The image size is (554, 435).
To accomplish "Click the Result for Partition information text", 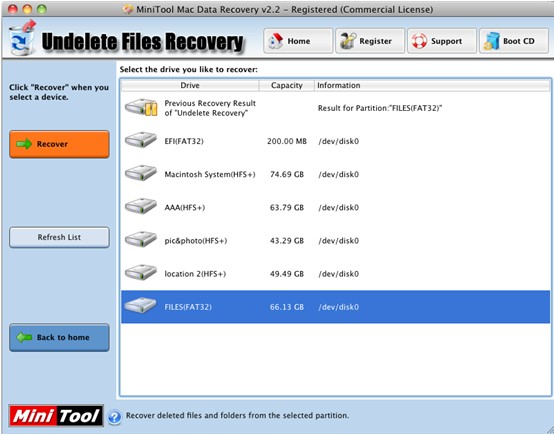I will [380, 108].
